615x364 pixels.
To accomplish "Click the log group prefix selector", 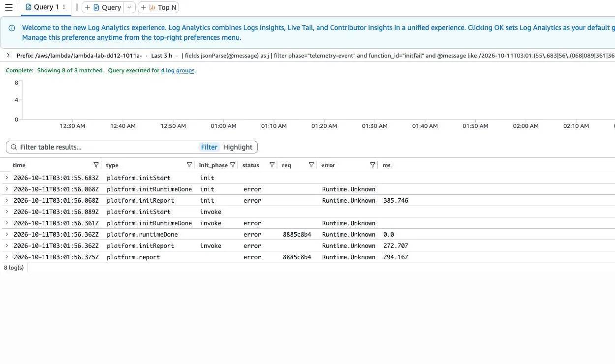I will 79,56.
